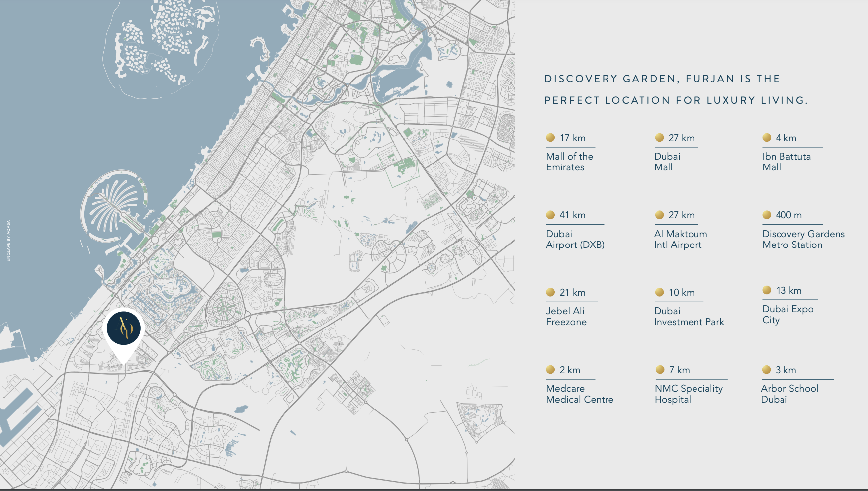The width and height of the screenshot is (868, 491).
Task: Select the Dubai Mall label
Action: click(667, 162)
